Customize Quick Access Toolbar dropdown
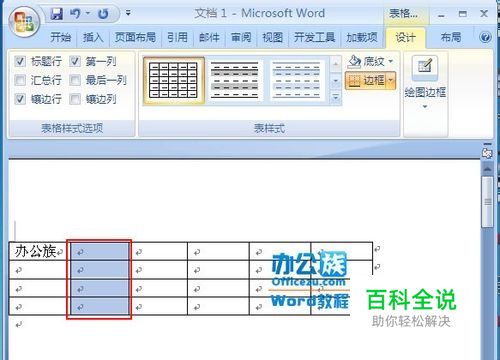 pyautogui.click(x=128, y=13)
